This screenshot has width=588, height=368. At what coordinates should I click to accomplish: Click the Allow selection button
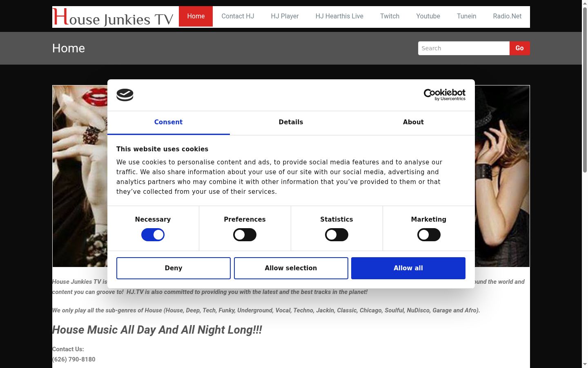291,268
